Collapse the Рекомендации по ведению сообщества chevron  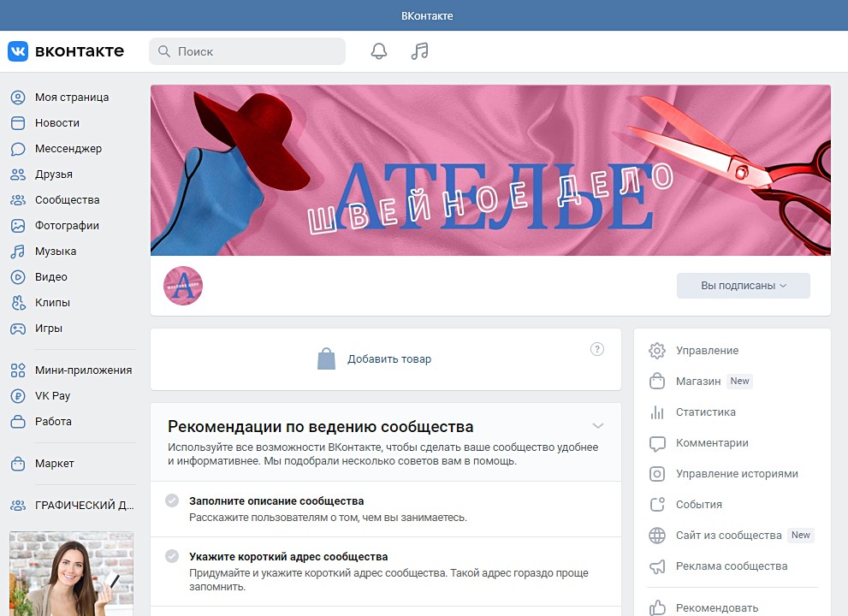pos(597,425)
